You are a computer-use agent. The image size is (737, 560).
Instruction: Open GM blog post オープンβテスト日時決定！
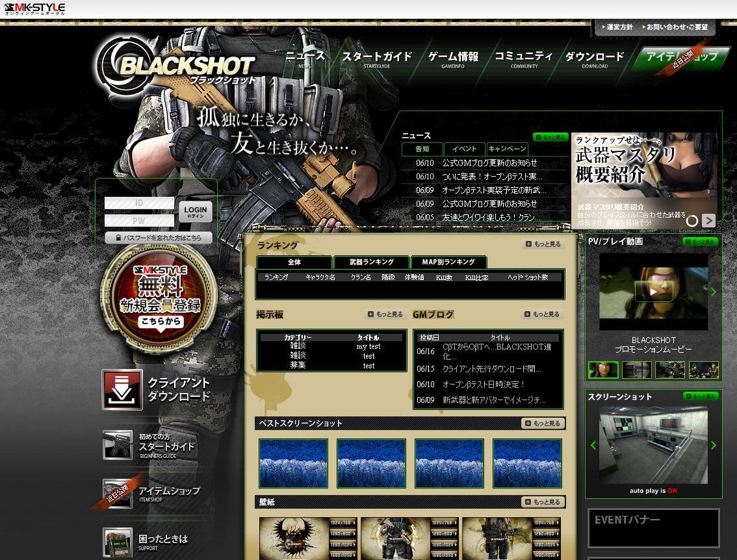click(x=484, y=385)
